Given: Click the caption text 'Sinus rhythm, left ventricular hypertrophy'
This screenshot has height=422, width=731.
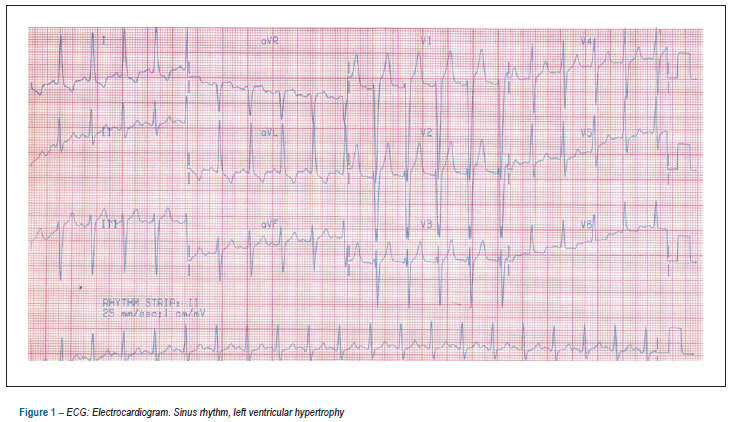Looking at the screenshot, I should click(x=259, y=413).
